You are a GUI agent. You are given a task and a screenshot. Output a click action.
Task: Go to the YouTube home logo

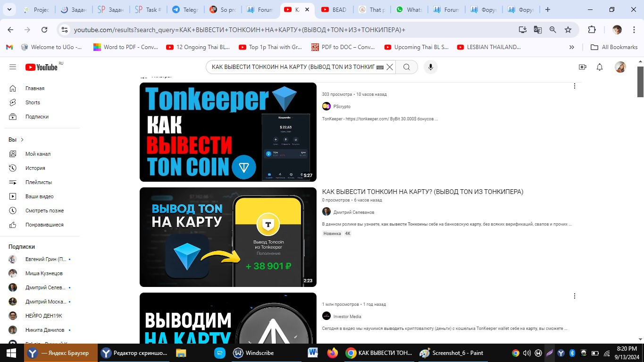[42, 67]
